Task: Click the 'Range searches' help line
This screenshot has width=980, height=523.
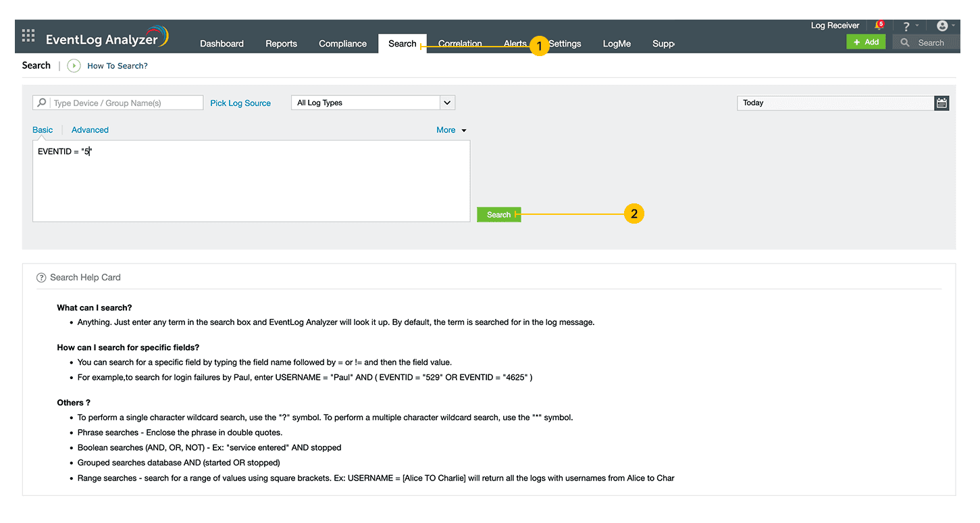Action: coord(376,478)
